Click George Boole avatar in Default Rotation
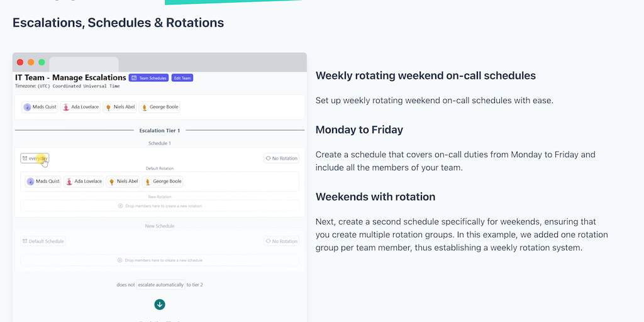The height and width of the screenshot is (322, 644). point(147,182)
